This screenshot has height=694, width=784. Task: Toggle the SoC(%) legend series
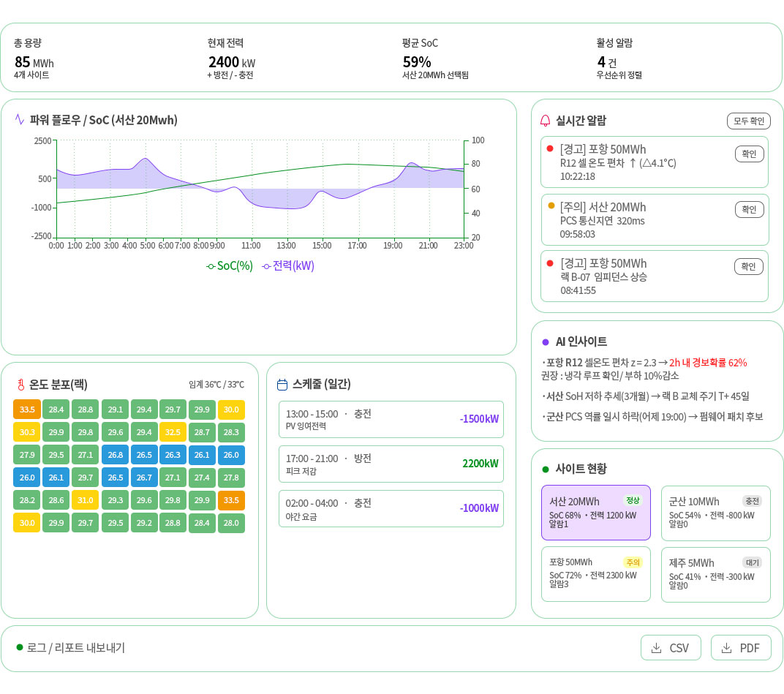click(230, 266)
